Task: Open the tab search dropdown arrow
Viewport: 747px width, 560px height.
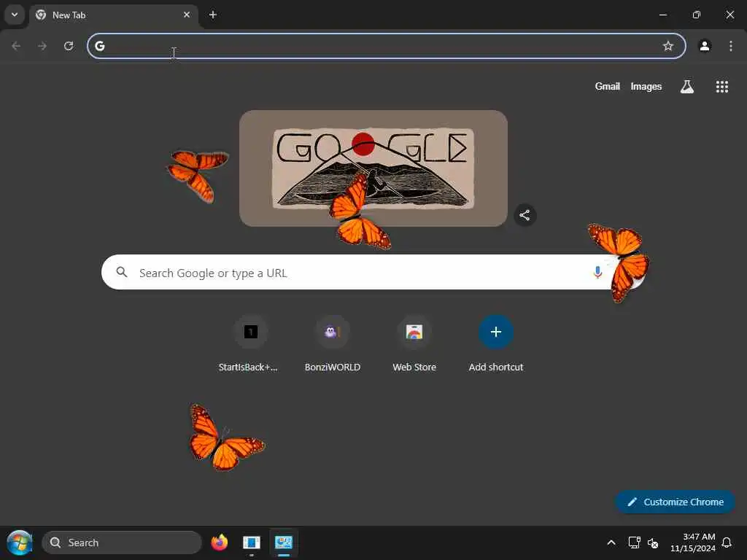Action: [x=15, y=15]
